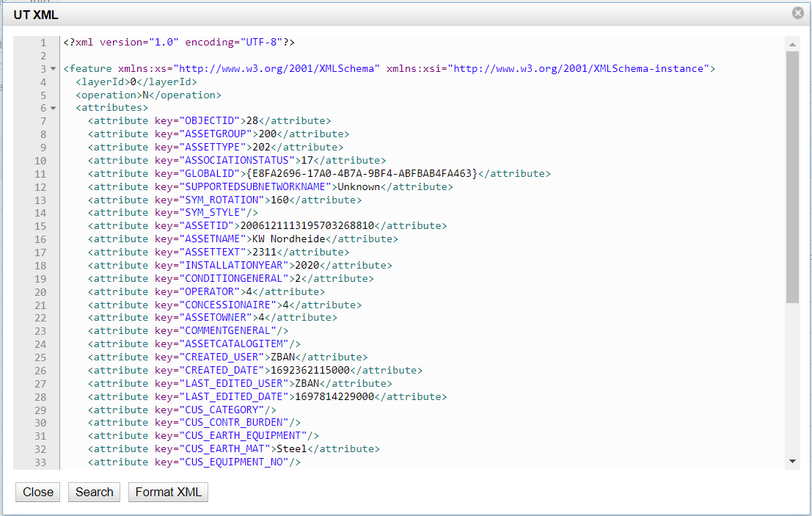The width and height of the screenshot is (812, 516).
Task: Click the CREATED_DATE timestamp value
Action: 310,371
